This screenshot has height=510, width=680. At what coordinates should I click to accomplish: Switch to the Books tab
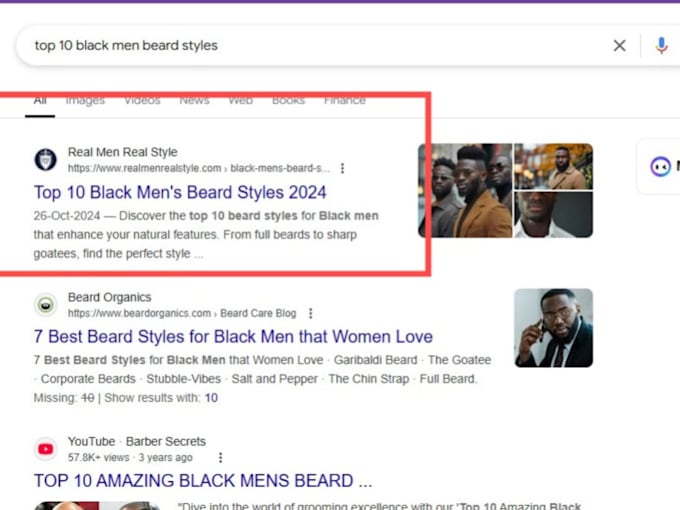[x=288, y=101]
